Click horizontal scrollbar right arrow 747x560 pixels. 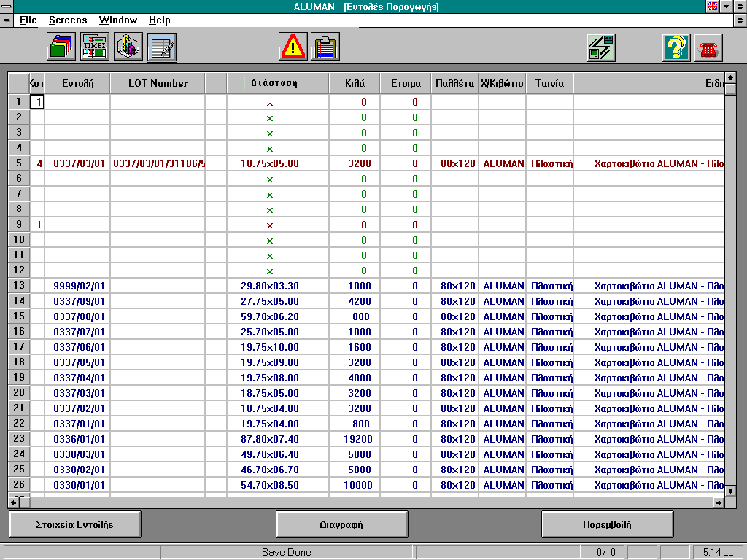[719, 502]
